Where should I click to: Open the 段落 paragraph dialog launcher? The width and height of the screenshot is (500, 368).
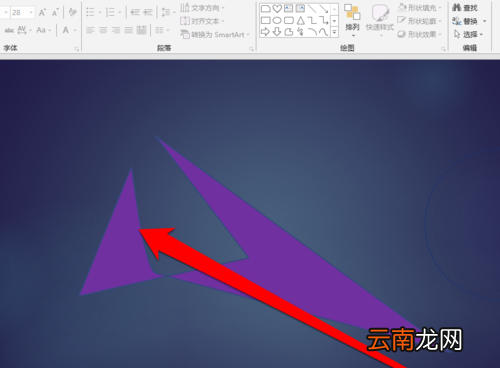coord(251,49)
